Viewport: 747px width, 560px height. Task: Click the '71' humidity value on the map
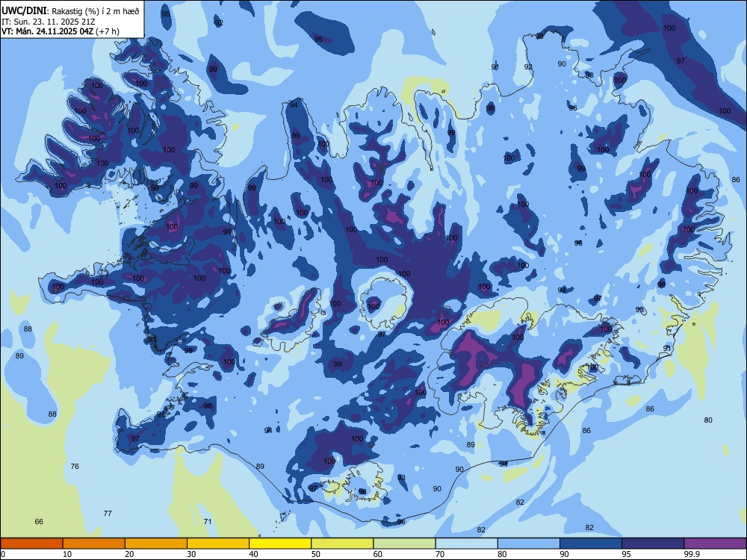(208, 521)
